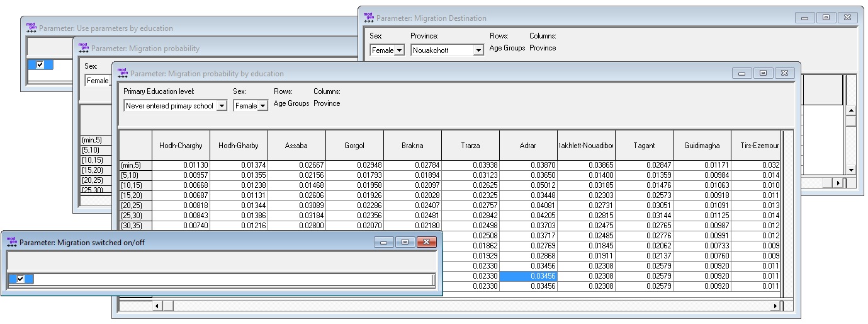Click Modgen icon in Migration switched on/off title bar

pyautogui.click(x=12, y=242)
